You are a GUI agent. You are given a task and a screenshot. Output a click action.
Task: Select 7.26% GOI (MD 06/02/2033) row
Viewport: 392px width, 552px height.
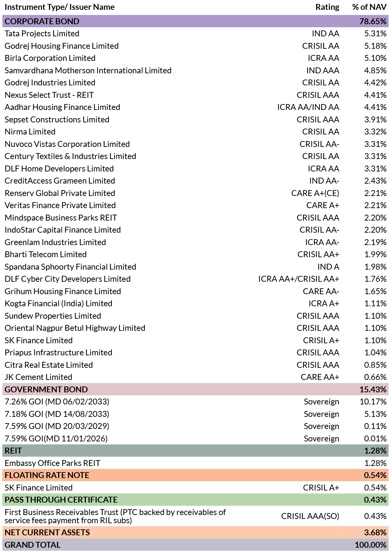pyautogui.click(x=196, y=401)
